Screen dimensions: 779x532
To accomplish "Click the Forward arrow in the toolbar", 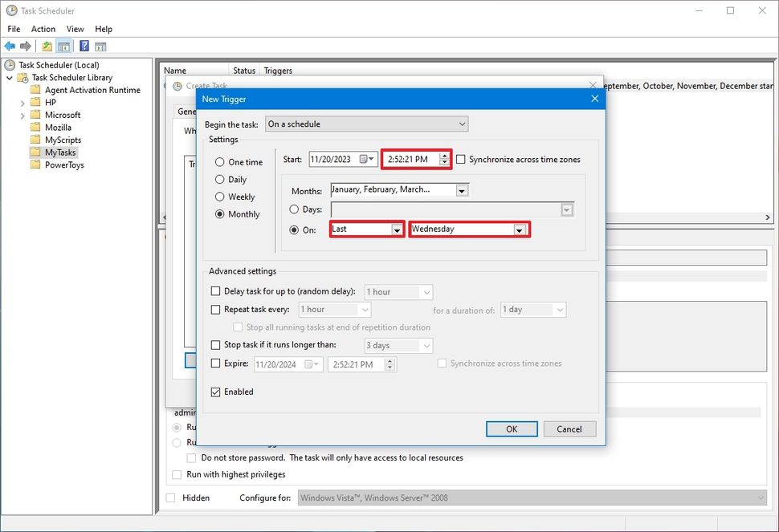I will click(25, 46).
